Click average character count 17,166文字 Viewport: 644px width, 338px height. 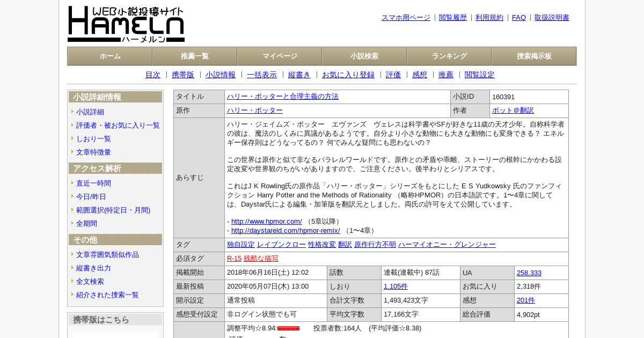401,315
